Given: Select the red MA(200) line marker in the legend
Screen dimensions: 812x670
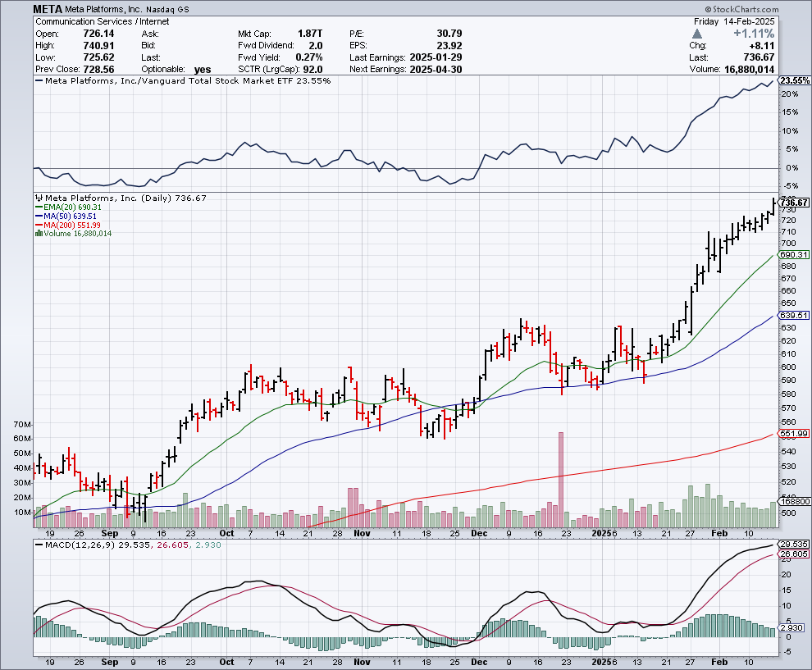Looking at the screenshot, I should tap(39, 225).
